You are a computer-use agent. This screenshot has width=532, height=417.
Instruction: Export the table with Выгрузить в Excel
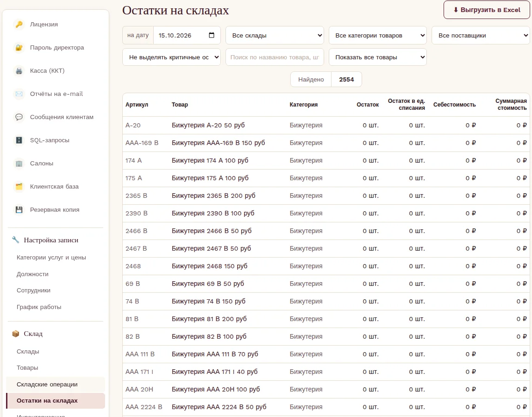pos(487,10)
